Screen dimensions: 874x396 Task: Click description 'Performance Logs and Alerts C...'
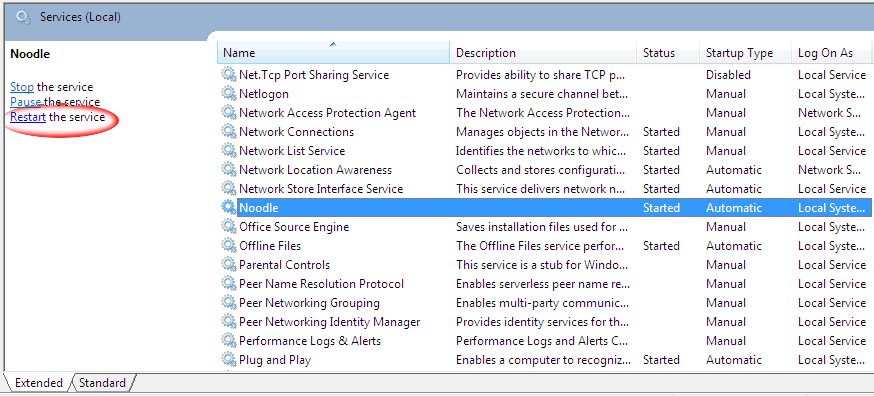(542, 340)
